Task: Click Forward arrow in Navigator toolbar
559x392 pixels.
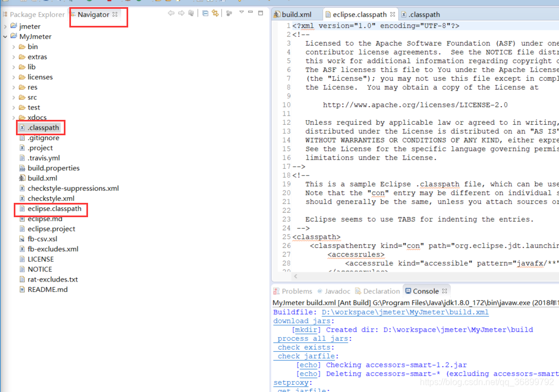Action: click(x=181, y=13)
